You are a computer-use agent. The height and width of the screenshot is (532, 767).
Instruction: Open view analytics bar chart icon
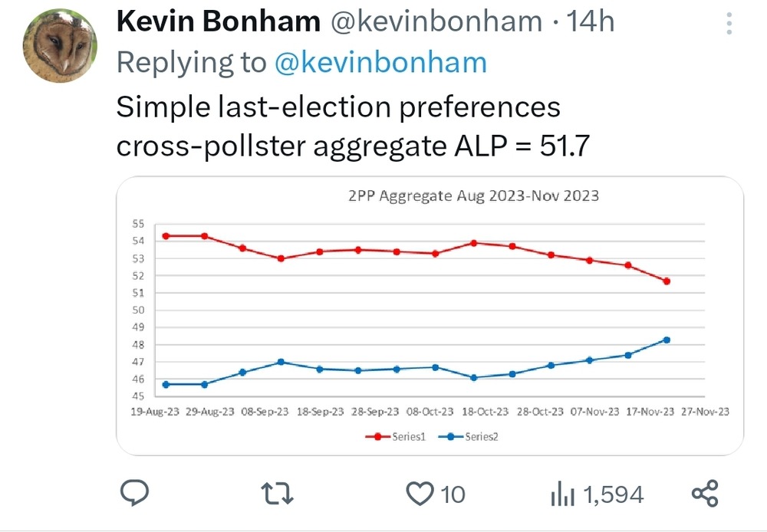tap(563, 494)
